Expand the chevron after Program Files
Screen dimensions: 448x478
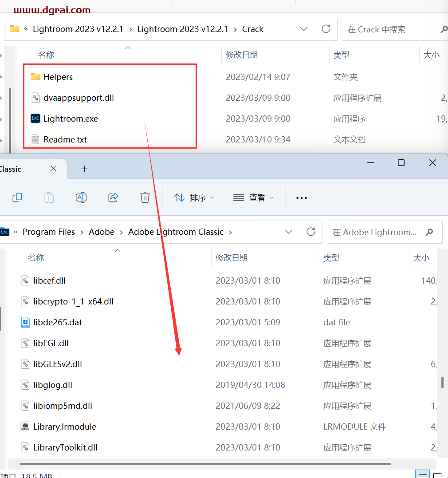pyautogui.click(x=82, y=232)
